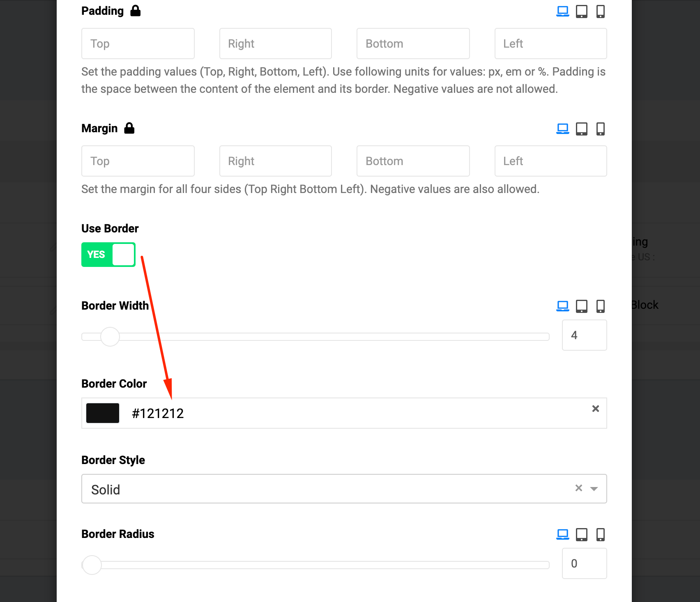Select desktop view for Border Radius
The height and width of the screenshot is (602, 700).
[x=562, y=535]
